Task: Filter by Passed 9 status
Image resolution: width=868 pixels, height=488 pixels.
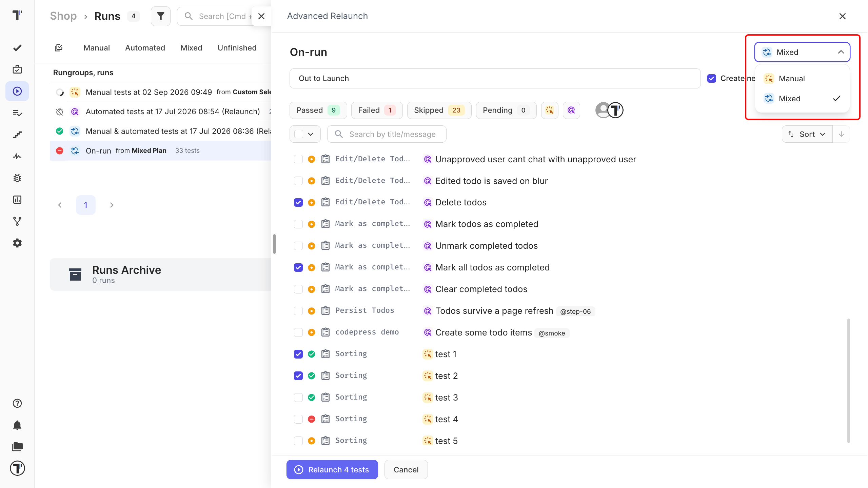Action: point(318,110)
